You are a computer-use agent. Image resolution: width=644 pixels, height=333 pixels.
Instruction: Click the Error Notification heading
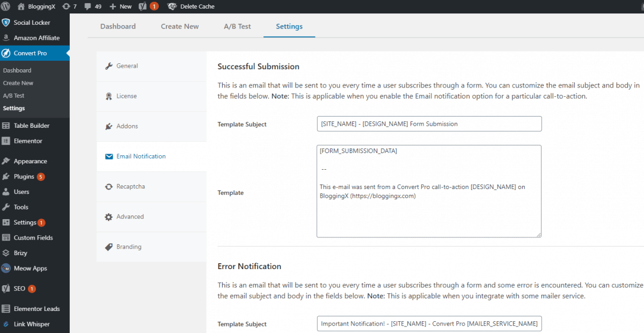[x=250, y=266]
